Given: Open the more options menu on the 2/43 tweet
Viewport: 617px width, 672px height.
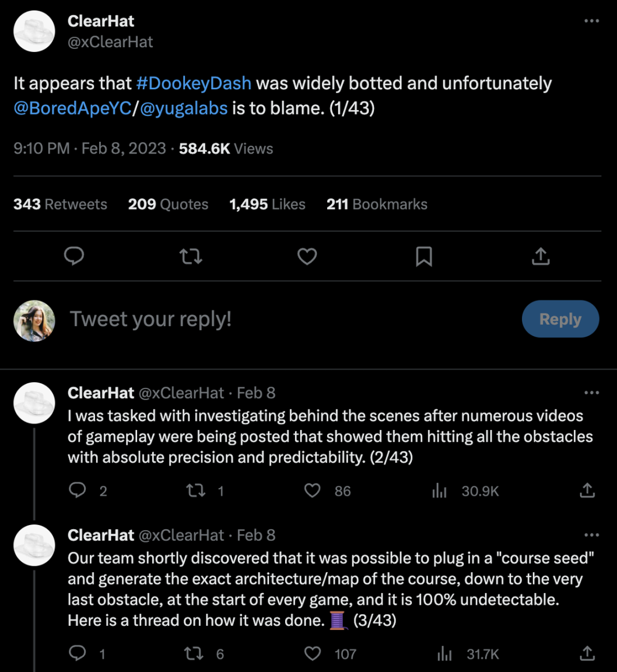Looking at the screenshot, I should (591, 393).
